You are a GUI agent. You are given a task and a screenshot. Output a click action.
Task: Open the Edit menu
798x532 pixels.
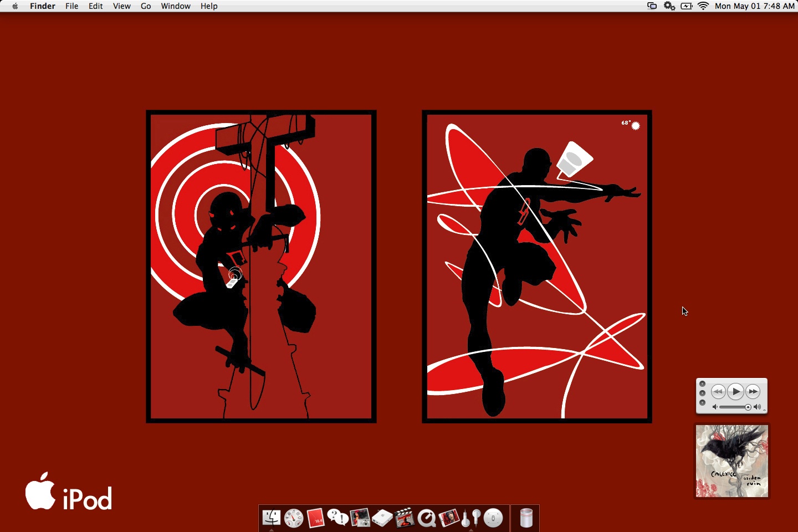pyautogui.click(x=95, y=6)
